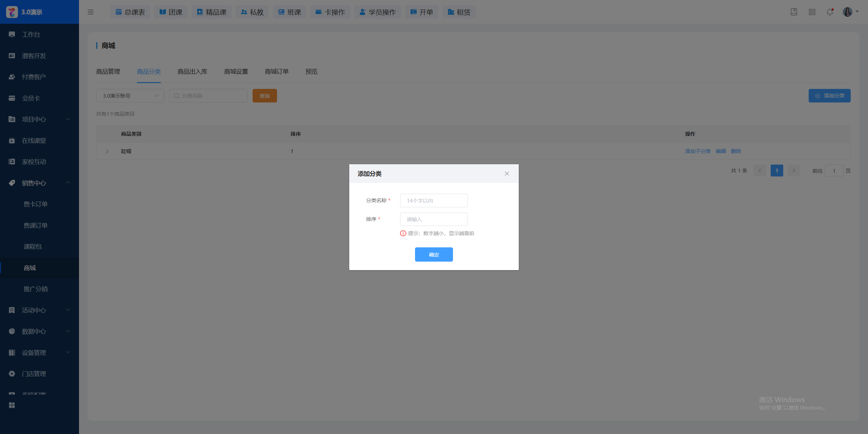Switch to the 商品管理 tab

(x=108, y=72)
